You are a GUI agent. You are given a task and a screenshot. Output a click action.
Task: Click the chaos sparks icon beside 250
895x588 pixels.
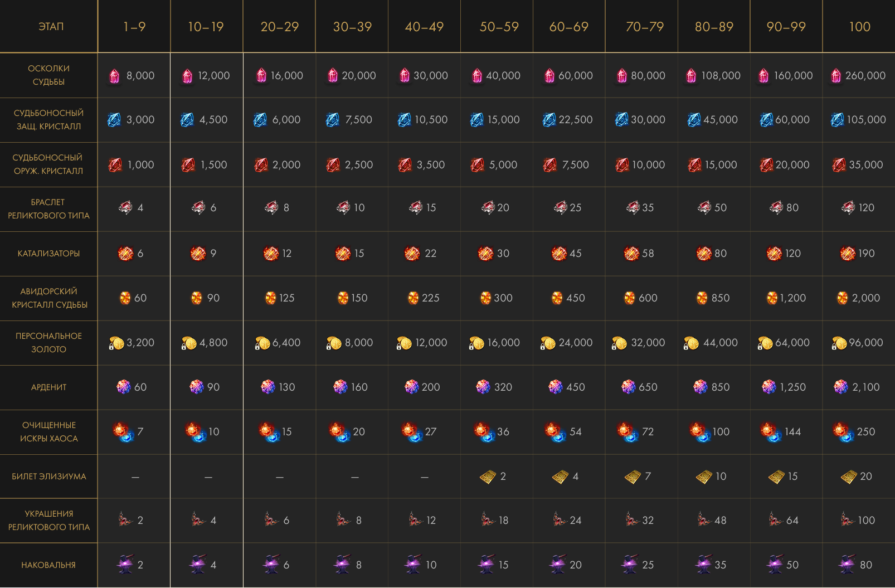pos(843,432)
